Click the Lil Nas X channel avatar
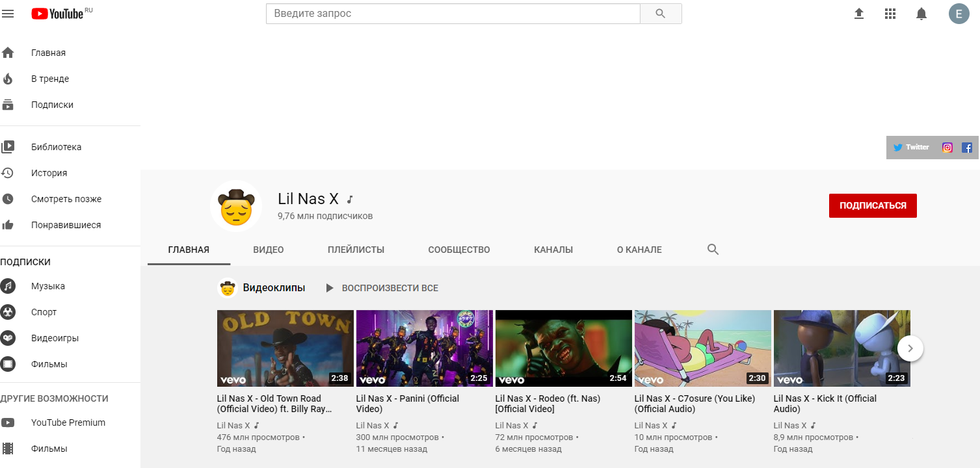This screenshot has height=468, width=980. coord(236,206)
